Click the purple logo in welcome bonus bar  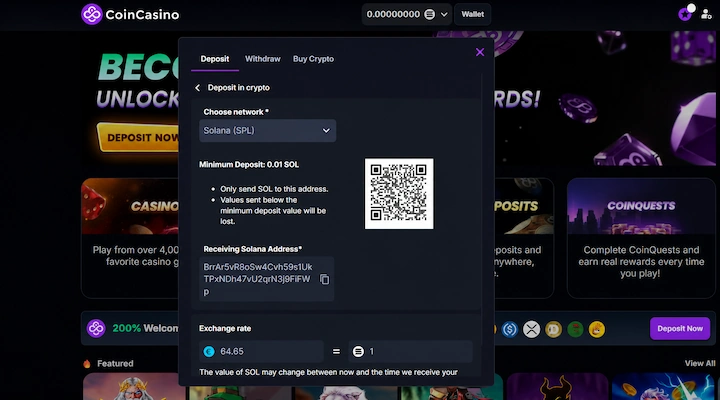coord(96,328)
